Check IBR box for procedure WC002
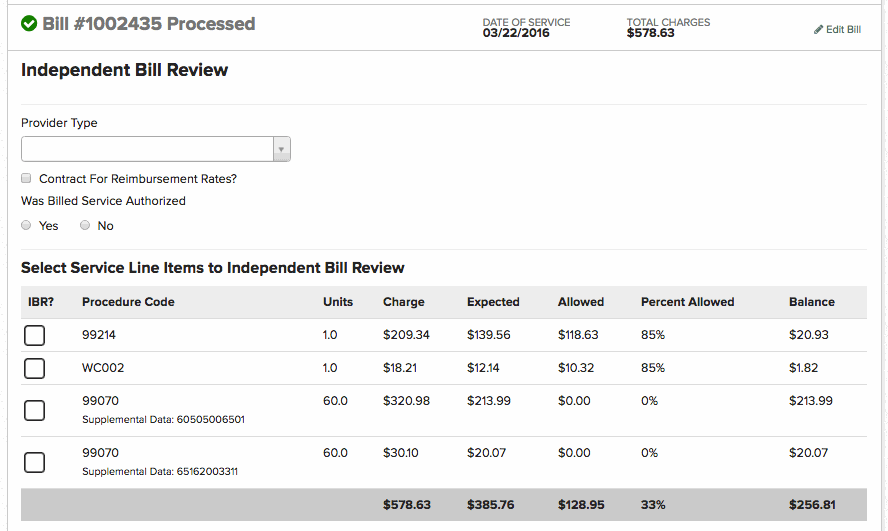Screen dimensions: 888x531 [35, 368]
